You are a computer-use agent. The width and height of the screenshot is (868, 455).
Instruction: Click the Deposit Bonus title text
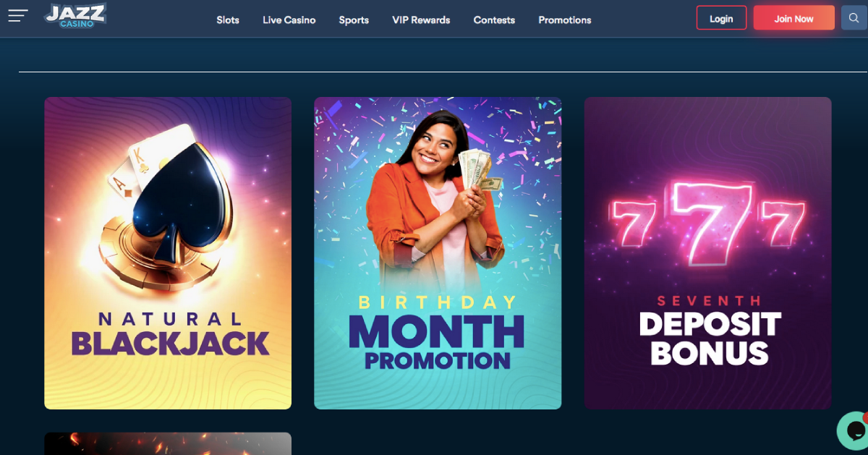(710, 338)
